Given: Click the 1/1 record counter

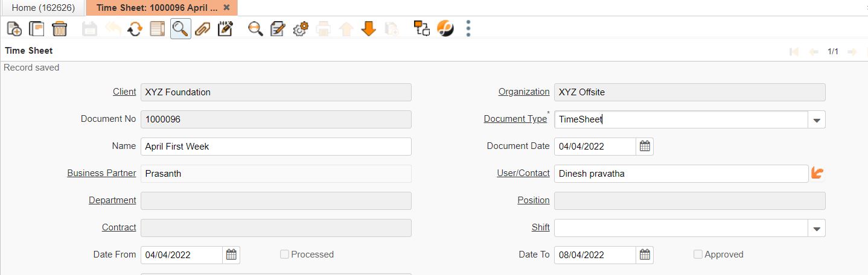Looking at the screenshot, I should 833,52.
